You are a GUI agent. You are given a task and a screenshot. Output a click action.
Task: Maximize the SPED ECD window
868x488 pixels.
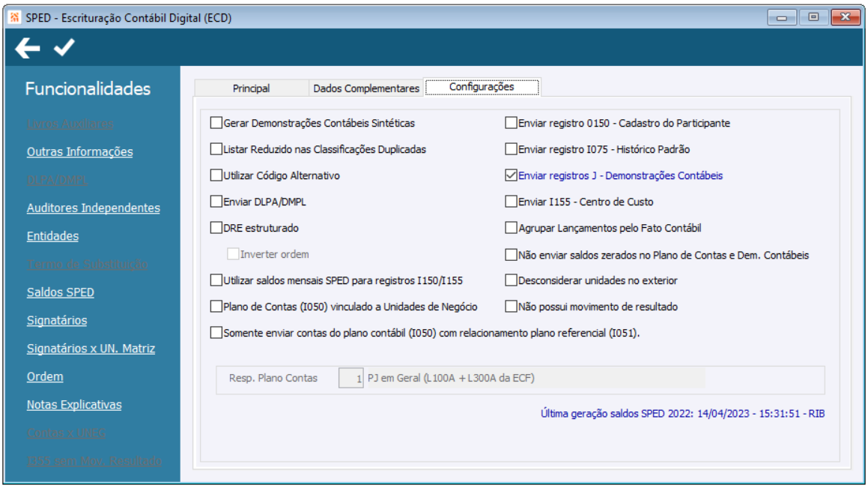(x=813, y=17)
